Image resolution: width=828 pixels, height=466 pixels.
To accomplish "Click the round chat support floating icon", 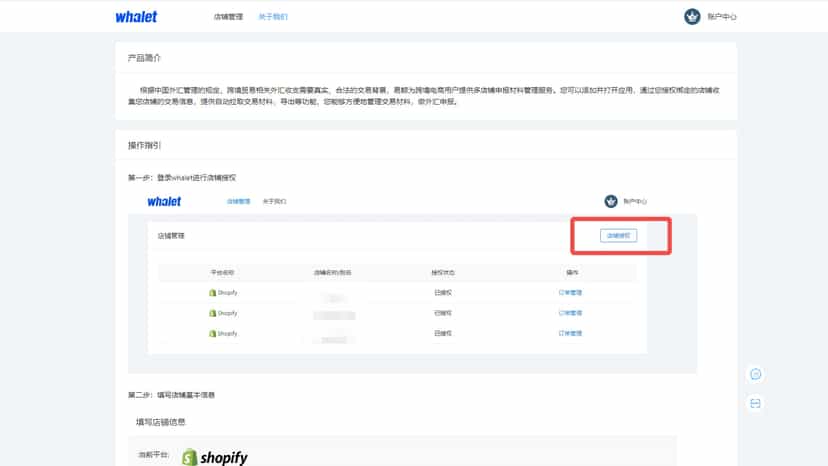I will 756,374.
